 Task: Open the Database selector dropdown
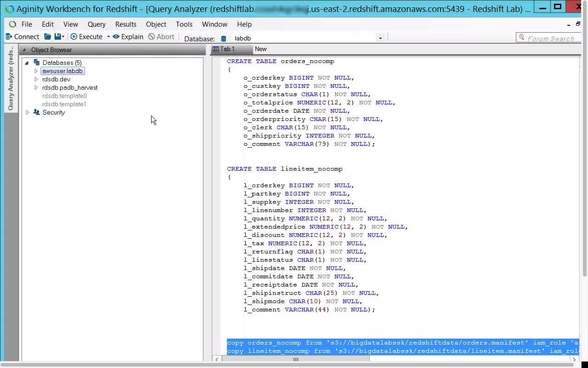coord(380,38)
